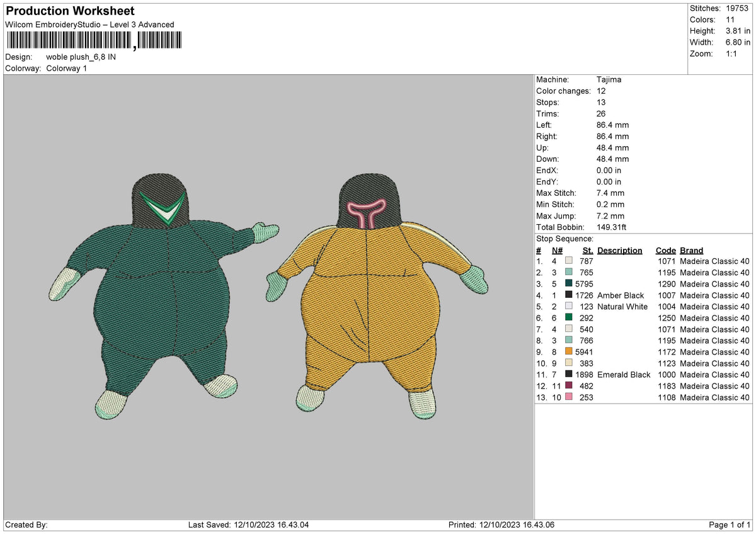The height and width of the screenshot is (534, 756).
Task: Select the dark teal swatch beside 5795
Action: [569, 284]
